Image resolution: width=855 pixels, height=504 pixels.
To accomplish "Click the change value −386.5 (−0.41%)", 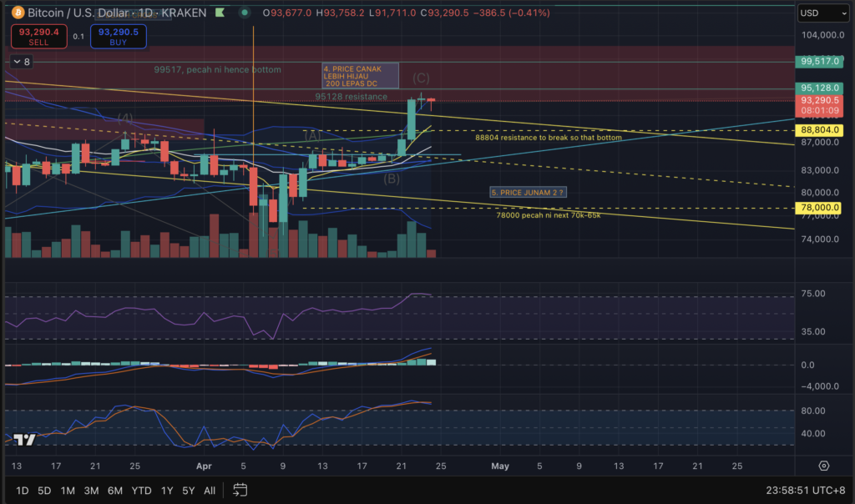I will [x=511, y=13].
